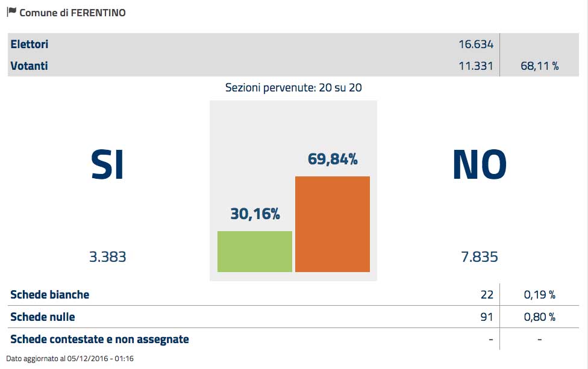
Task: Select the Schede bianche row label
Action: pyautogui.click(x=50, y=294)
